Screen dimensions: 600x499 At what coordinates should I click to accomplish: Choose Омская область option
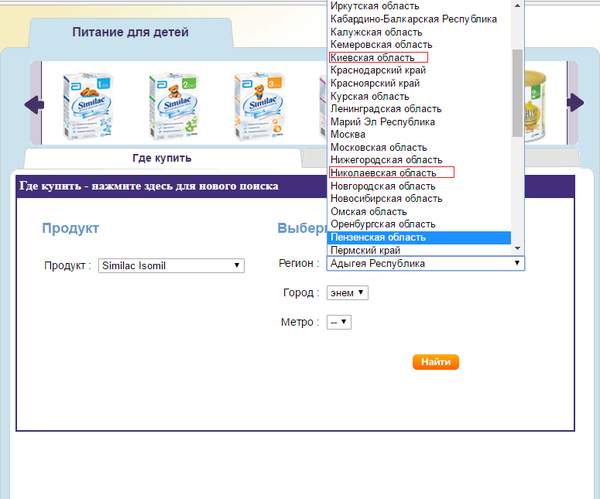pyautogui.click(x=419, y=212)
